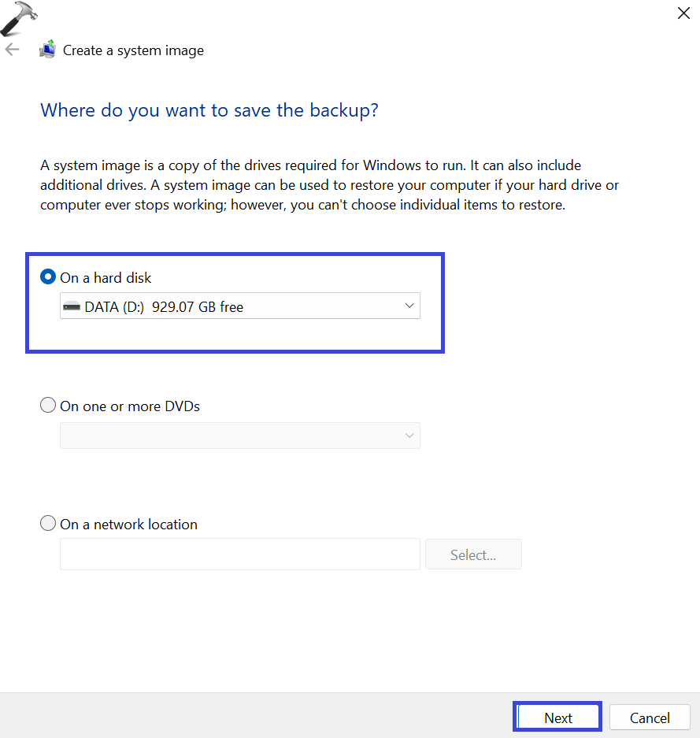
Task: Expand the hard disk dropdown chevron
Action: [x=409, y=306]
